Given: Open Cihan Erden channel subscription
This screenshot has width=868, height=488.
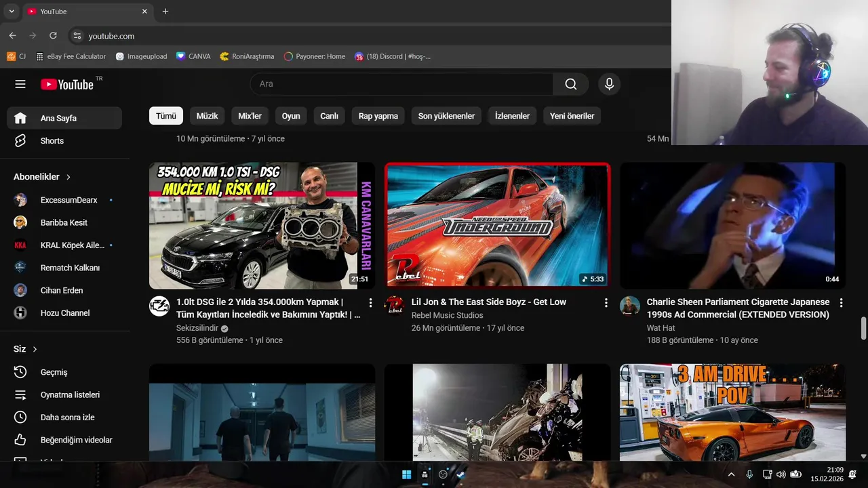Looking at the screenshot, I should [x=64, y=290].
